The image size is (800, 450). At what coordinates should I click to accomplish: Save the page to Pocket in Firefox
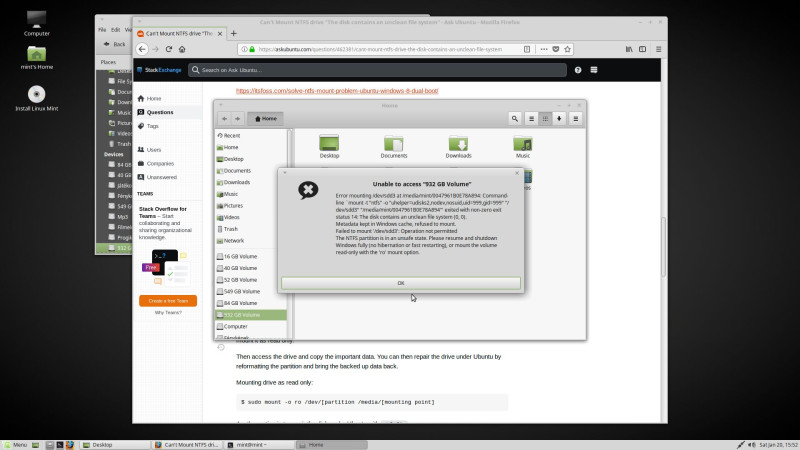coord(556,49)
